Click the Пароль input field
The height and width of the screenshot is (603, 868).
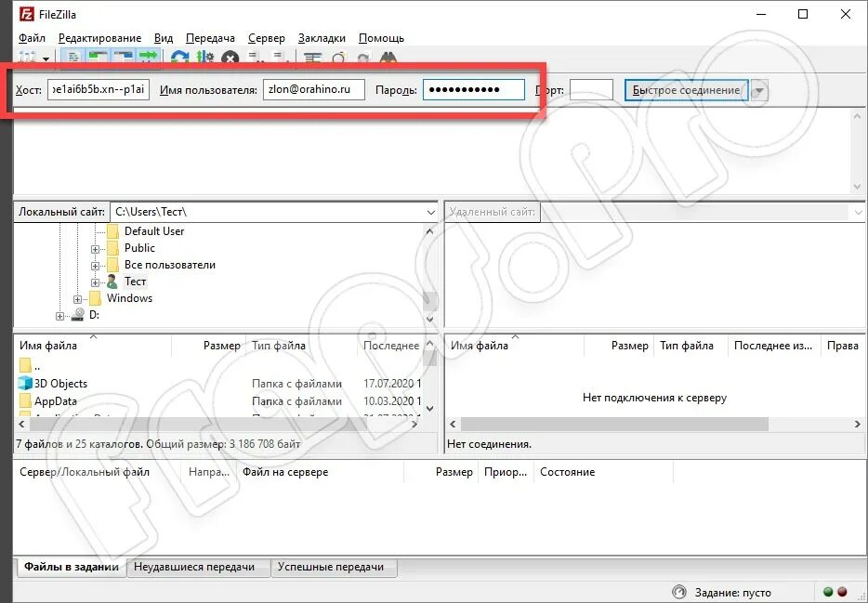click(474, 89)
